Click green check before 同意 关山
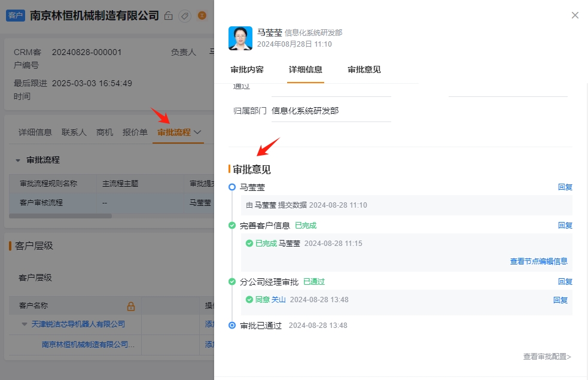 point(249,300)
